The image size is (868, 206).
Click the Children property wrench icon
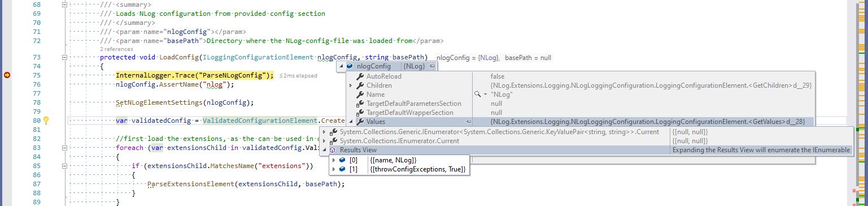pos(360,85)
